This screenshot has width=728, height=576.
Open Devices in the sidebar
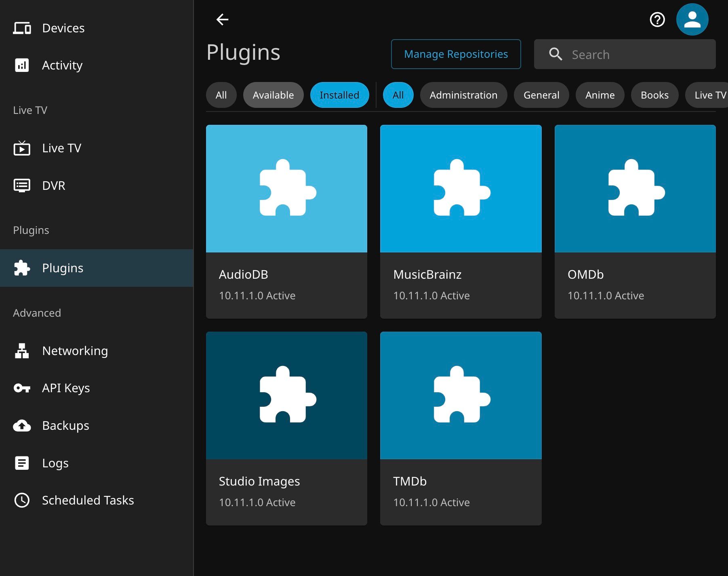click(97, 28)
